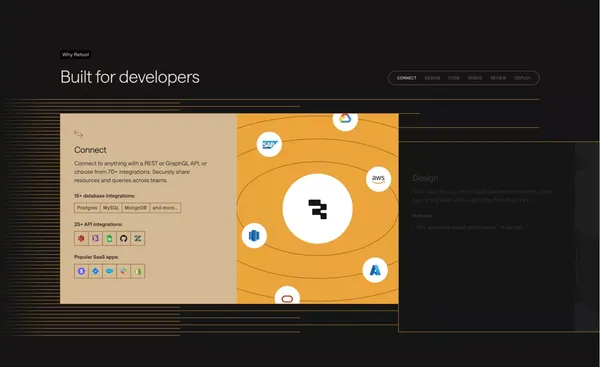
Task: Click the Slack SaaS app icon
Action: (x=123, y=271)
